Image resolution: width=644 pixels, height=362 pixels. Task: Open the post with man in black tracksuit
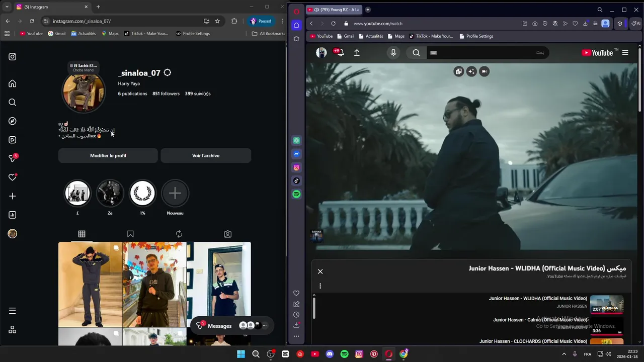tap(90, 285)
